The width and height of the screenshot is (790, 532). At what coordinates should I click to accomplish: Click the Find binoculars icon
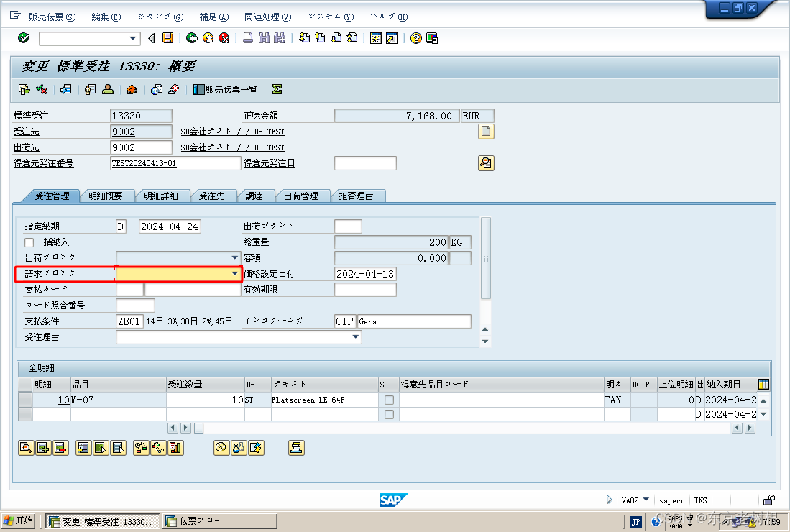pyautogui.click(x=264, y=38)
